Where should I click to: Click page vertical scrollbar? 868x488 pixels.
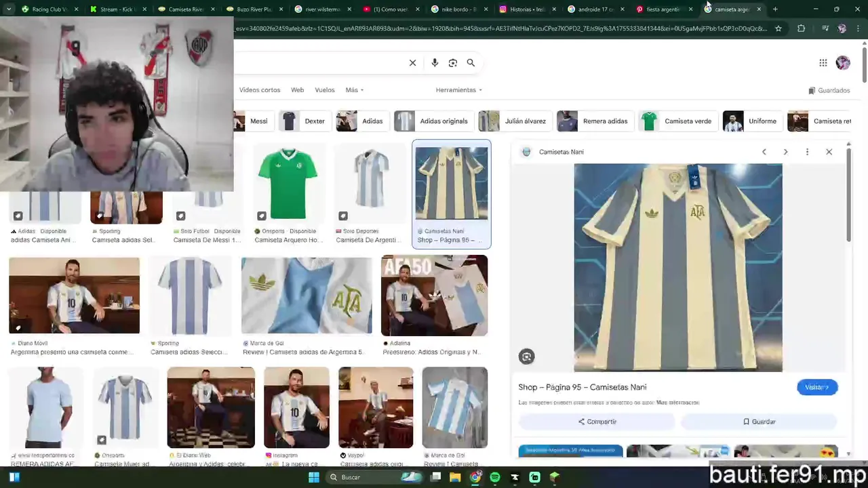pyautogui.click(x=864, y=64)
